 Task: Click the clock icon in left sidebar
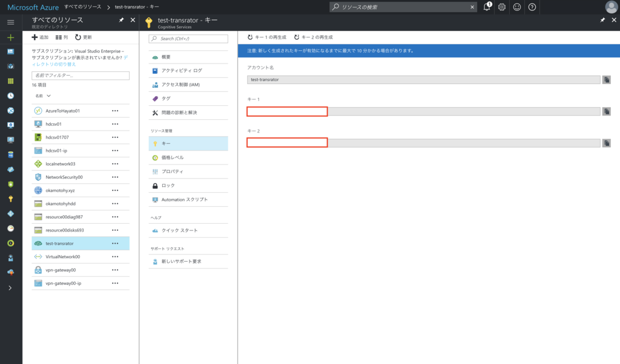click(x=11, y=96)
